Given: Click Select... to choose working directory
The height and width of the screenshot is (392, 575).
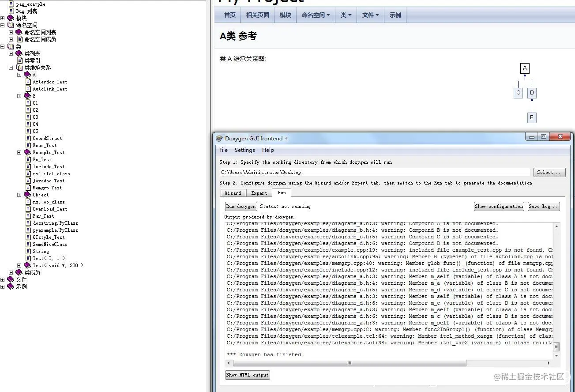Looking at the screenshot, I should [549, 172].
